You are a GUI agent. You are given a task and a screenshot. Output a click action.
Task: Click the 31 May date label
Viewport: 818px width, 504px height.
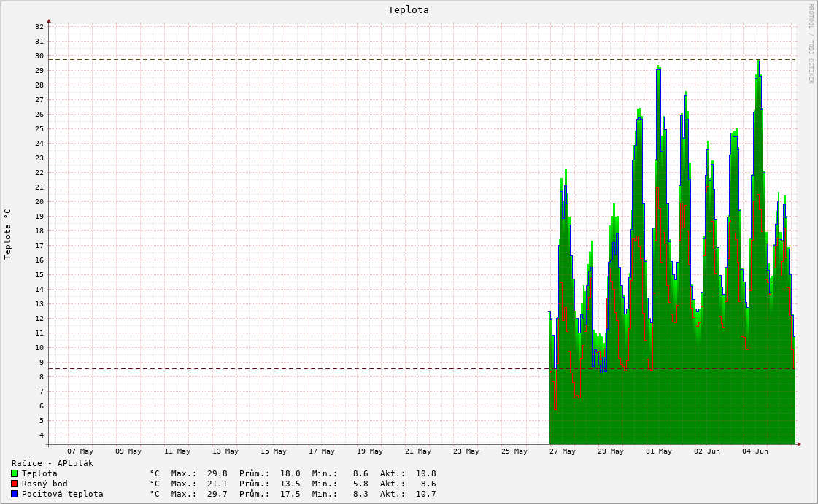tap(659, 451)
